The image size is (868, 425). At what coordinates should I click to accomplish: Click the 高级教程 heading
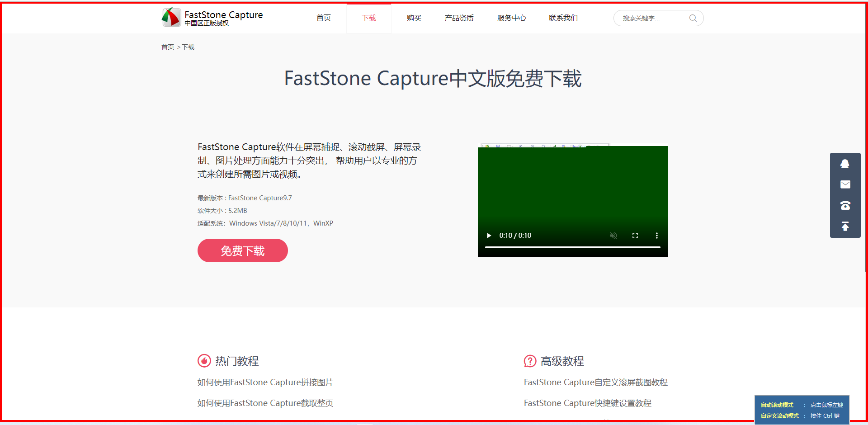coord(562,361)
